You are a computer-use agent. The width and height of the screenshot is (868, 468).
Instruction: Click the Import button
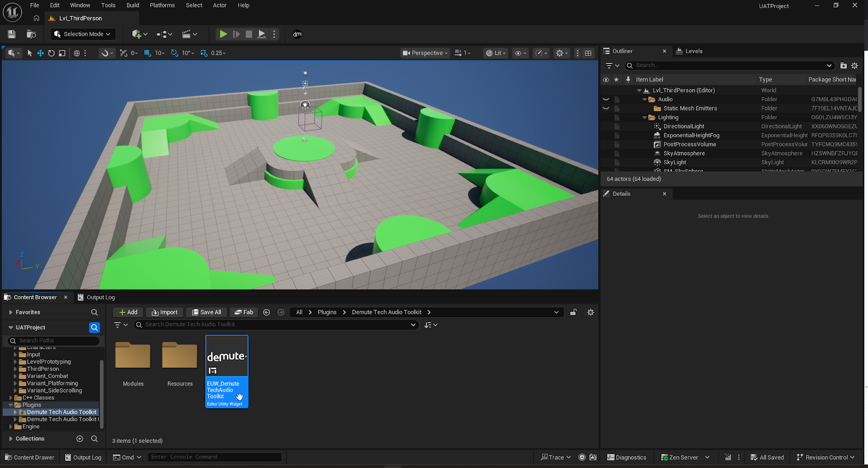coord(164,312)
